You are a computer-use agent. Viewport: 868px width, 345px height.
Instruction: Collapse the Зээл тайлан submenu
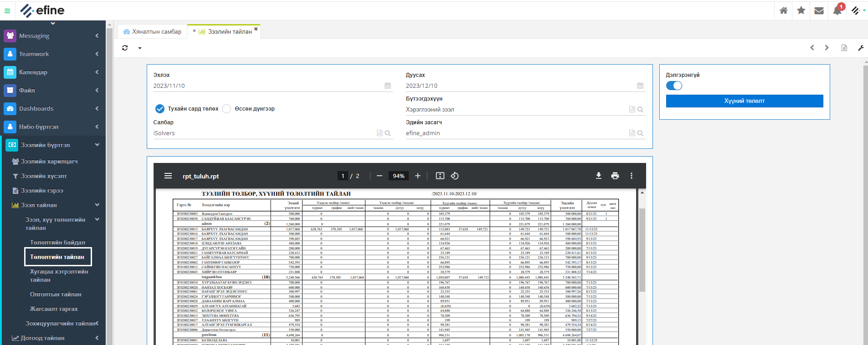pyautogui.click(x=55, y=205)
